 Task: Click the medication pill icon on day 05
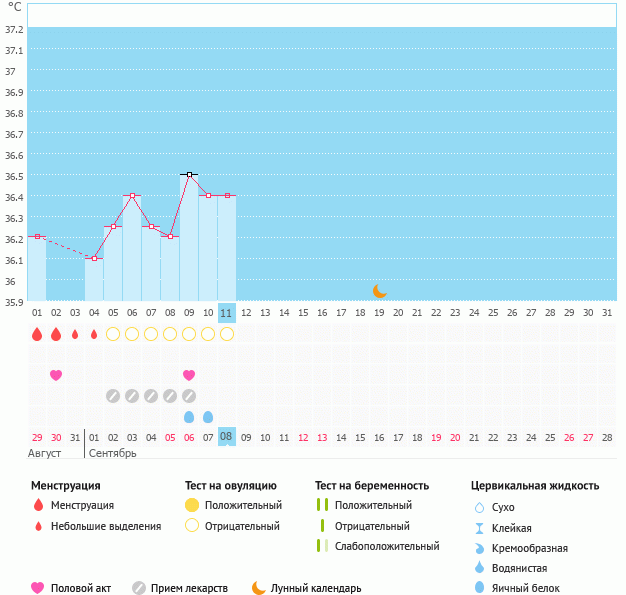(113, 396)
